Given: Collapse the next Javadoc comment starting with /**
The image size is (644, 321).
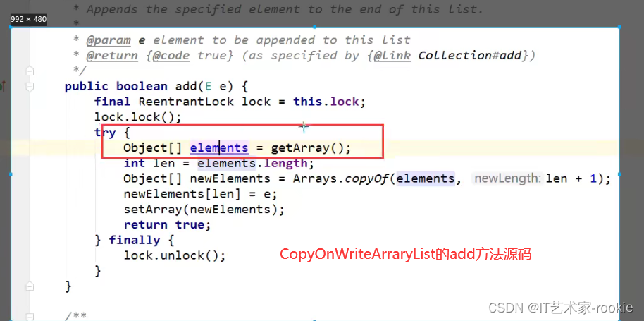Looking at the screenshot, I should [x=30, y=317].
